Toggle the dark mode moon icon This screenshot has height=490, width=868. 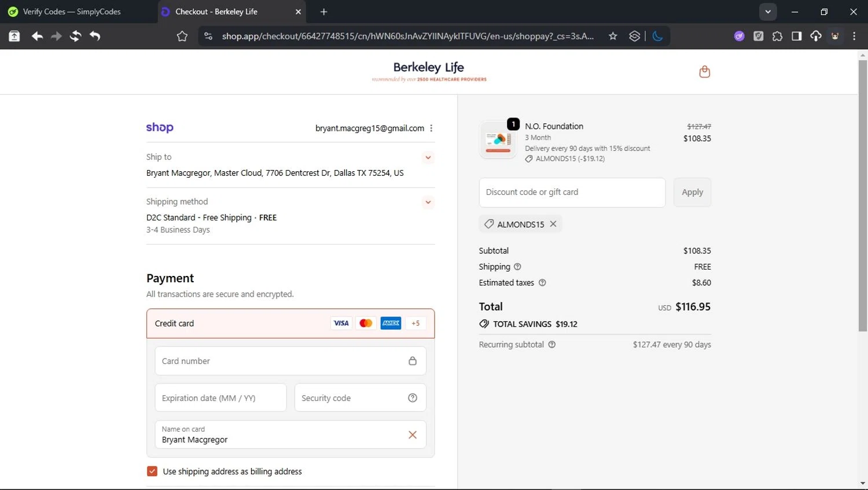coord(657,36)
